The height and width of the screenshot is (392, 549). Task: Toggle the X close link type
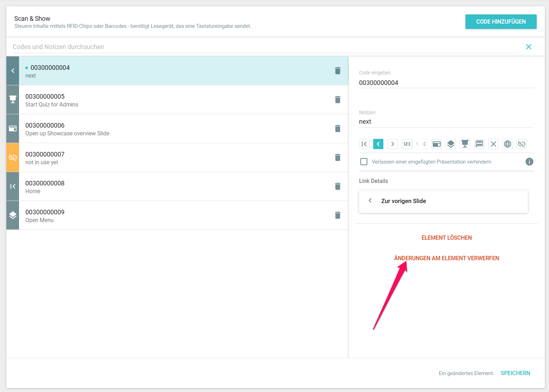[493, 144]
